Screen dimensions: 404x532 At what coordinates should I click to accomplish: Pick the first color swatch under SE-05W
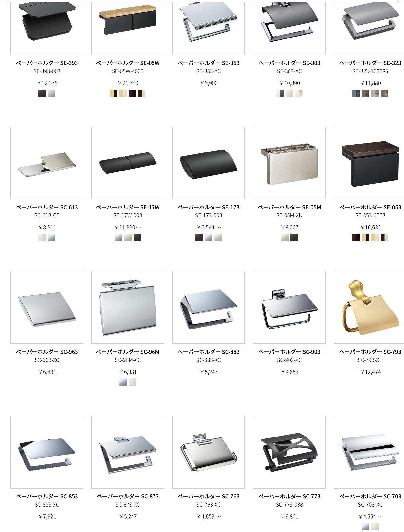coord(114,93)
